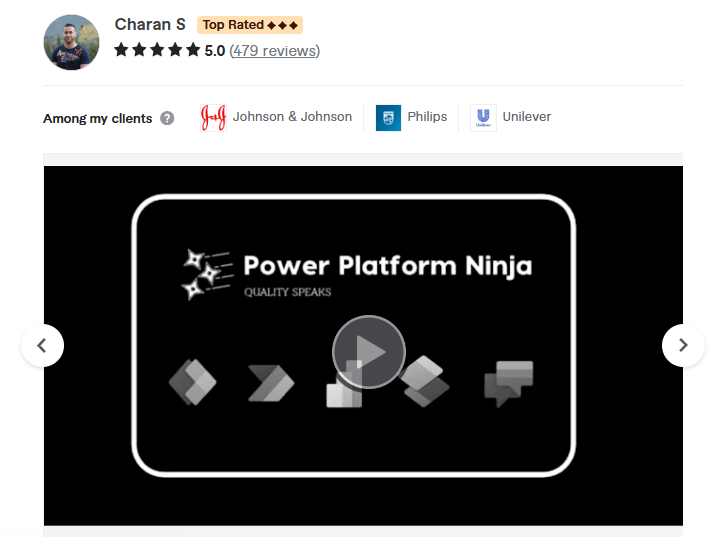Click the Unilever client name
The image size is (727, 537).
[527, 117]
